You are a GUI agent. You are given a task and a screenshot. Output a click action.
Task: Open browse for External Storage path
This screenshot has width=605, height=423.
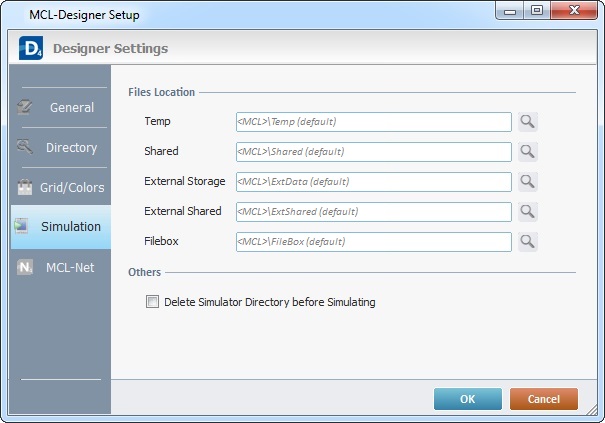coord(527,182)
